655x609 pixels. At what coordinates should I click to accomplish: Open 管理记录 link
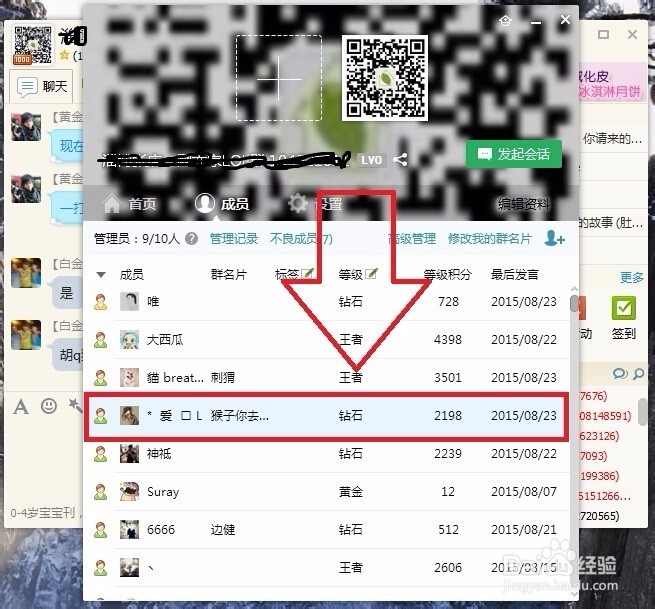(x=234, y=239)
